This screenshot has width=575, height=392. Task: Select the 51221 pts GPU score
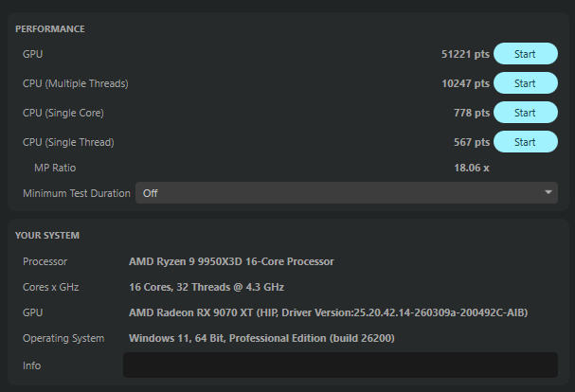point(465,54)
